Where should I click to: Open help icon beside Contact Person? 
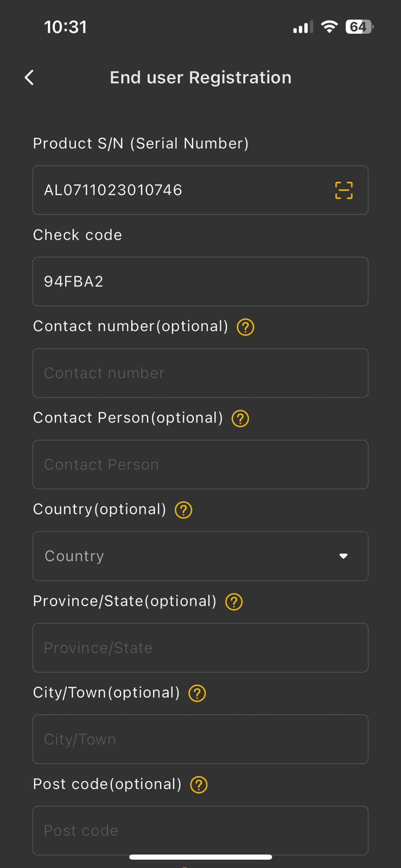point(240,419)
